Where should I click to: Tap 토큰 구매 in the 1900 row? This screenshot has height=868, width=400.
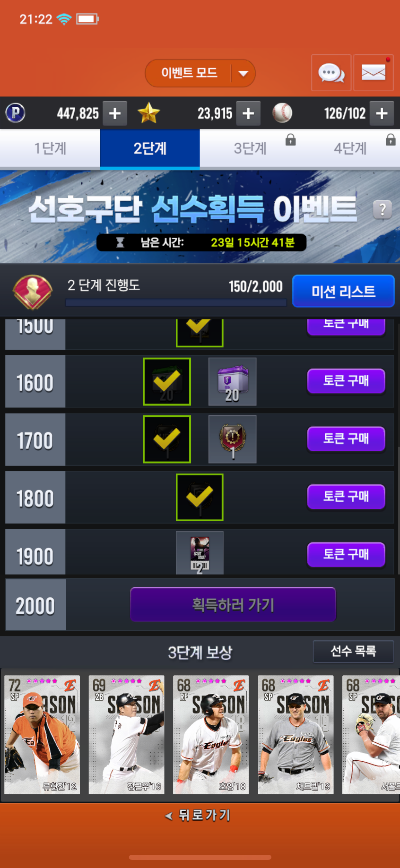click(x=346, y=555)
